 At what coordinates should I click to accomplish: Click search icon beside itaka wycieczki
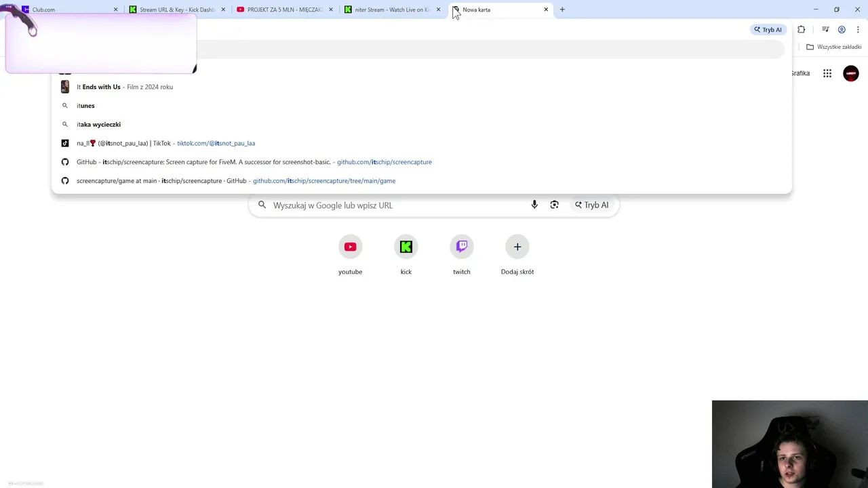pyautogui.click(x=65, y=125)
